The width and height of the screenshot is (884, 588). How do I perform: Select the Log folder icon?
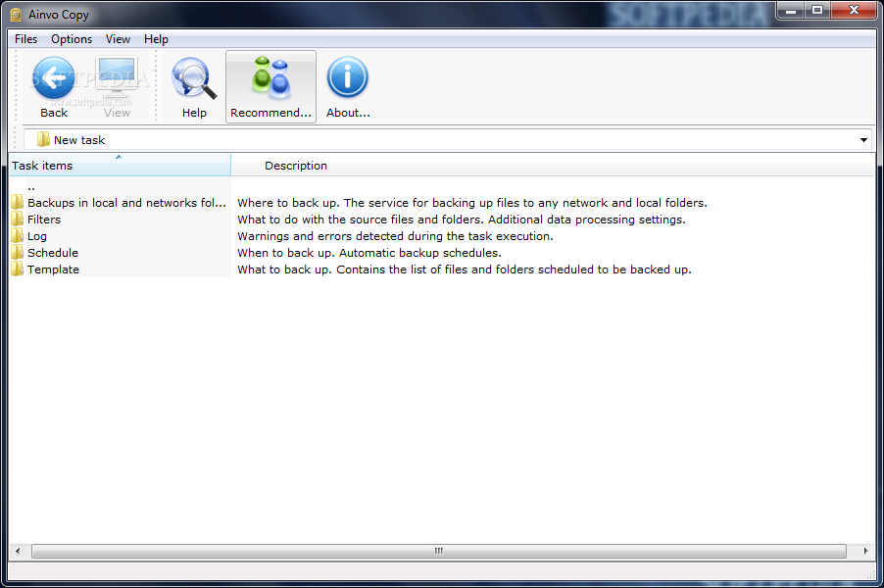pos(18,235)
